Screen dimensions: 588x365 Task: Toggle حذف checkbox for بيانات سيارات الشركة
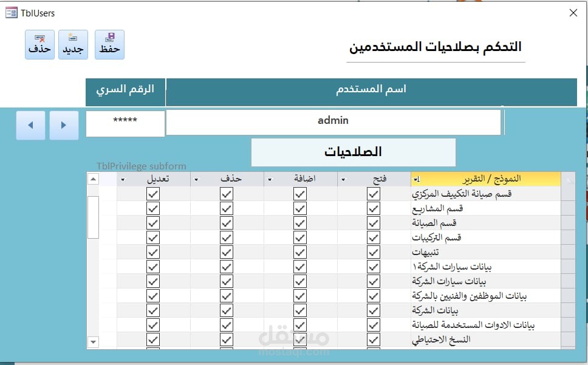pos(227,281)
